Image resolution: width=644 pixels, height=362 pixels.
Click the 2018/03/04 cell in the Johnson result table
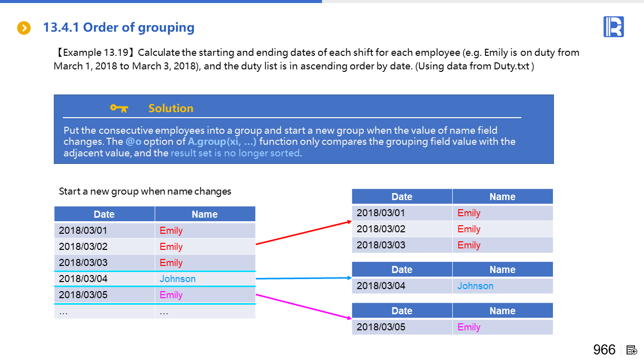pos(381,286)
